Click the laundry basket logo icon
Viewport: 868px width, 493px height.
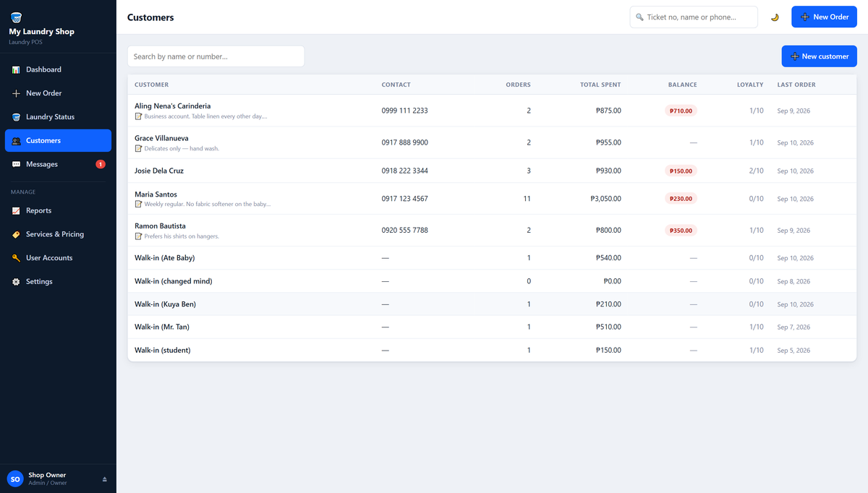pos(16,17)
